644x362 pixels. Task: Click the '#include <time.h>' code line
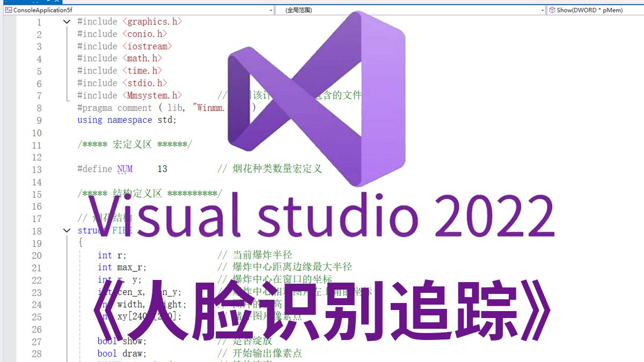[120, 71]
